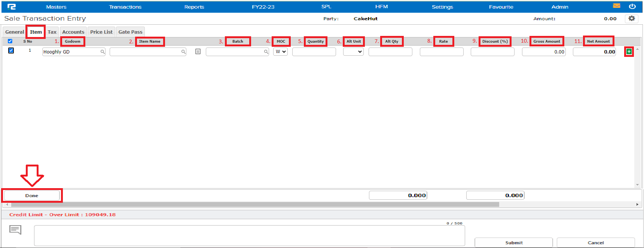Open the Admin menu
This screenshot has height=248, width=644.
coord(560,7)
